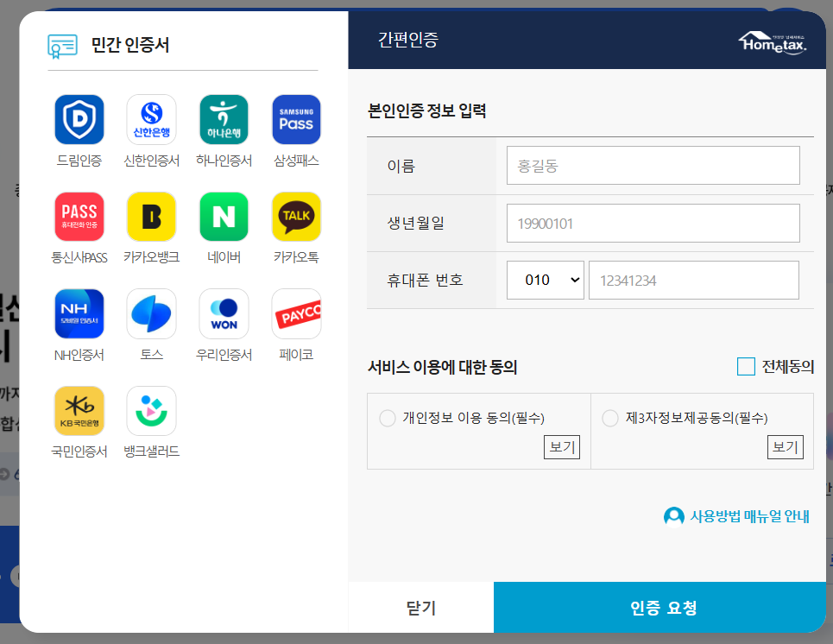The image size is (833, 644).
Task: Check the 전체동의 checkbox
Action: (746, 367)
